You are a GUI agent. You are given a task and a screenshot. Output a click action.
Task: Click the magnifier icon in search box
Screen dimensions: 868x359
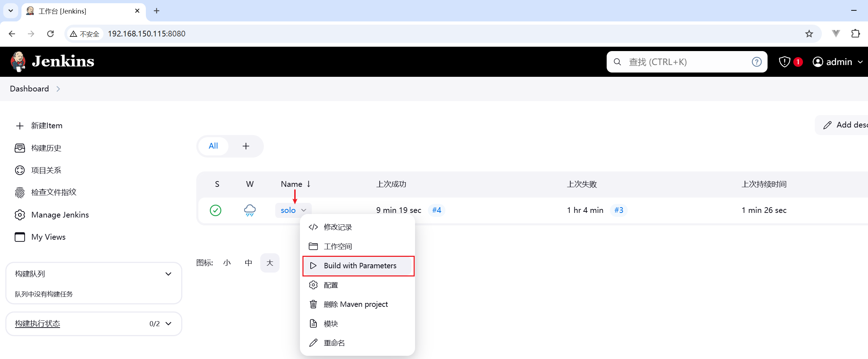617,62
